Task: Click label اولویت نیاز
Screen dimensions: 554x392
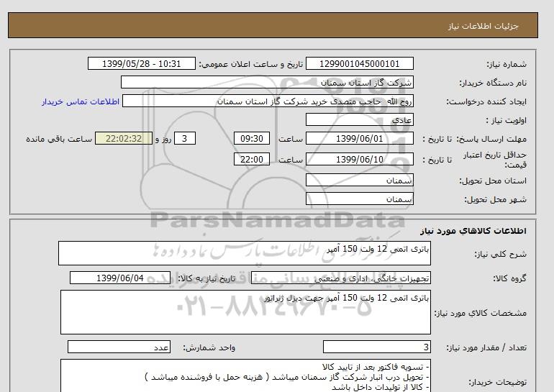Action: click(x=507, y=120)
